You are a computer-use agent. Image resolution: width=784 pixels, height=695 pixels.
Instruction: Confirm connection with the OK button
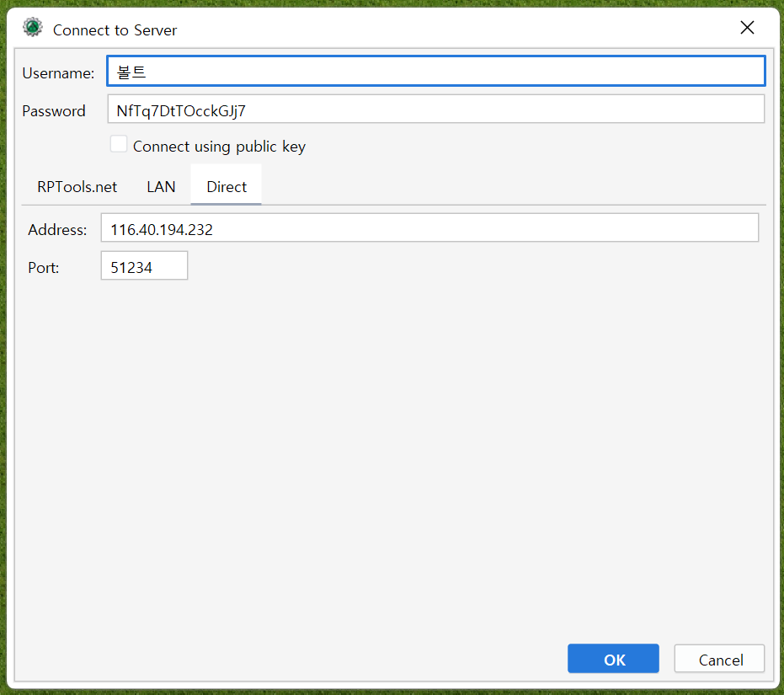pos(613,659)
